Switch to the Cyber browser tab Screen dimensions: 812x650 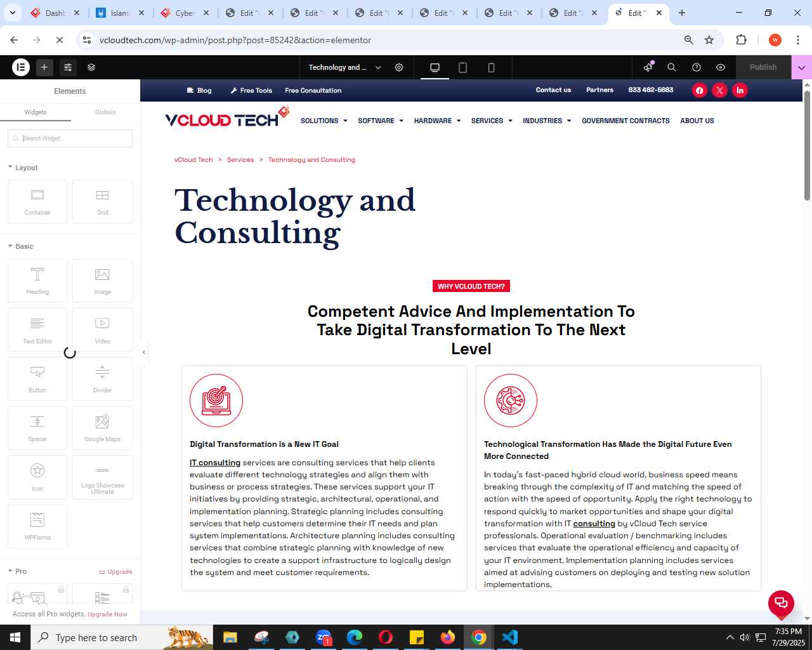pyautogui.click(x=184, y=13)
